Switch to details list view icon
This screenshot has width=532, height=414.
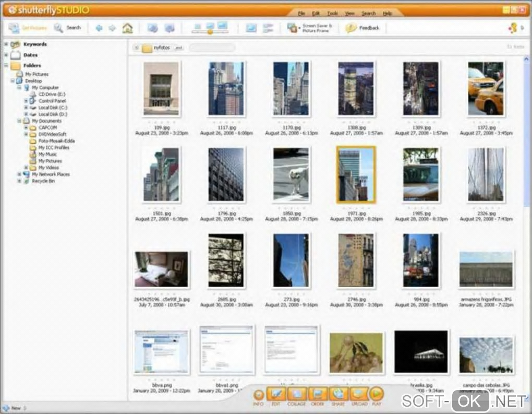pyautogui.click(x=268, y=28)
